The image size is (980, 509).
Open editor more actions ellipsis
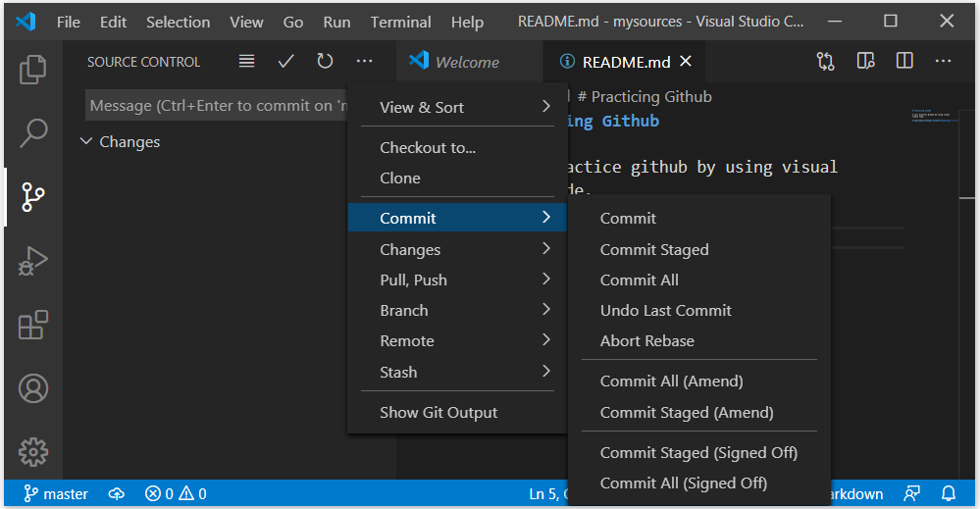click(943, 61)
